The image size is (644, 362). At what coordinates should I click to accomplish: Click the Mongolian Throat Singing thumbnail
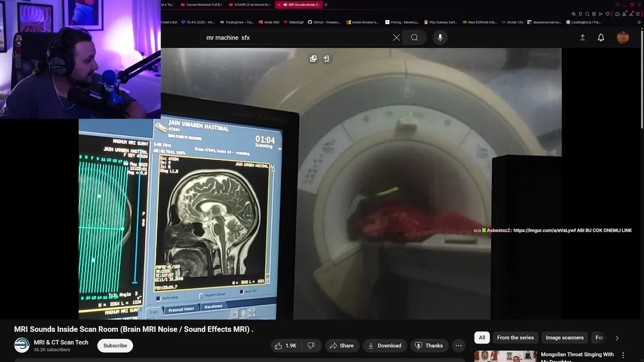(506, 356)
